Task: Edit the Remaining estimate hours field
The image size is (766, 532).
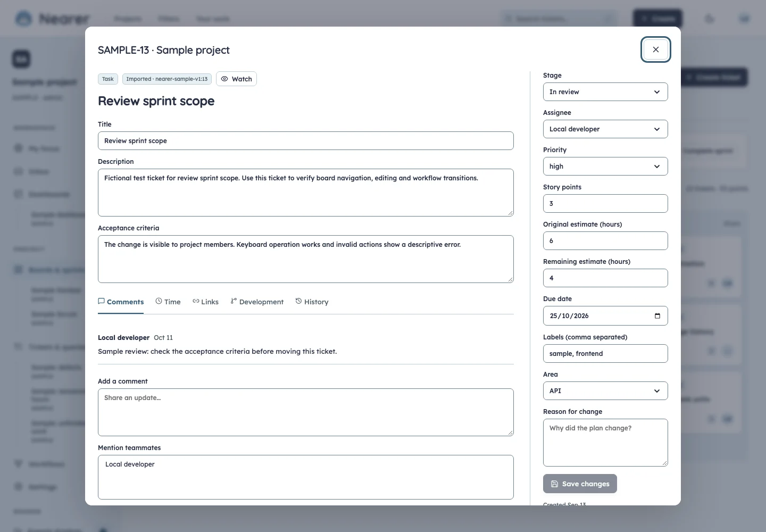Action: click(605, 278)
